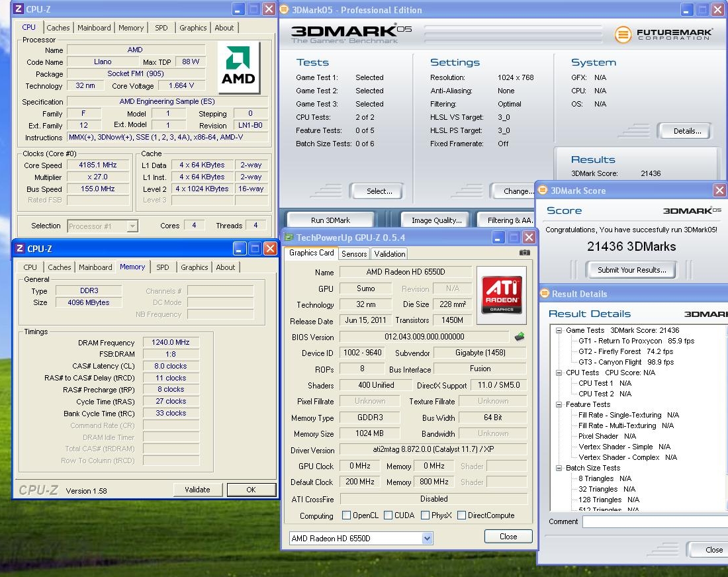Click the Comment input field
Screen dimensions: 728x577
click(x=655, y=521)
